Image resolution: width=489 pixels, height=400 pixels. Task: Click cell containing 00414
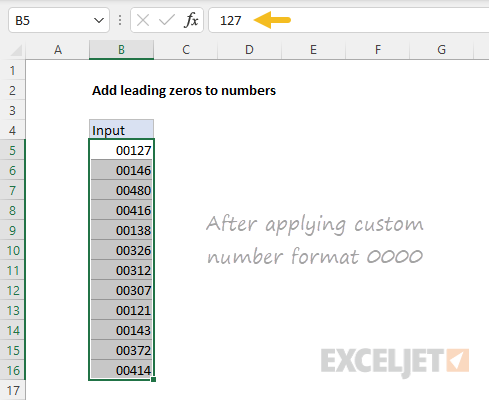[x=121, y=370]
